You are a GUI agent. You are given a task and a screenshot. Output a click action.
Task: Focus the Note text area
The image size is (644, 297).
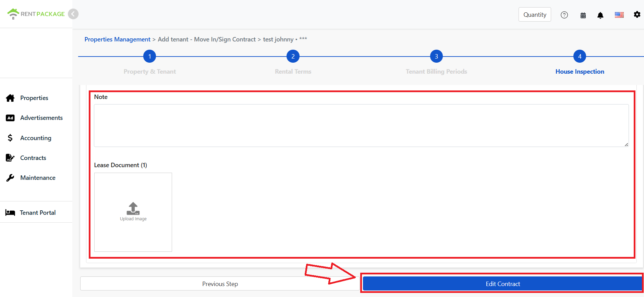click(x=361, y=125)
